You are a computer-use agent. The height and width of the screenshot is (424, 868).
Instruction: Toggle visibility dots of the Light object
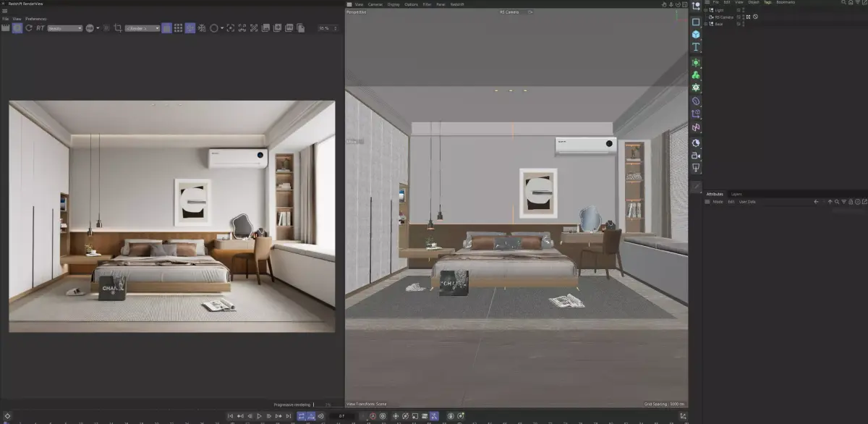[744, 10]
